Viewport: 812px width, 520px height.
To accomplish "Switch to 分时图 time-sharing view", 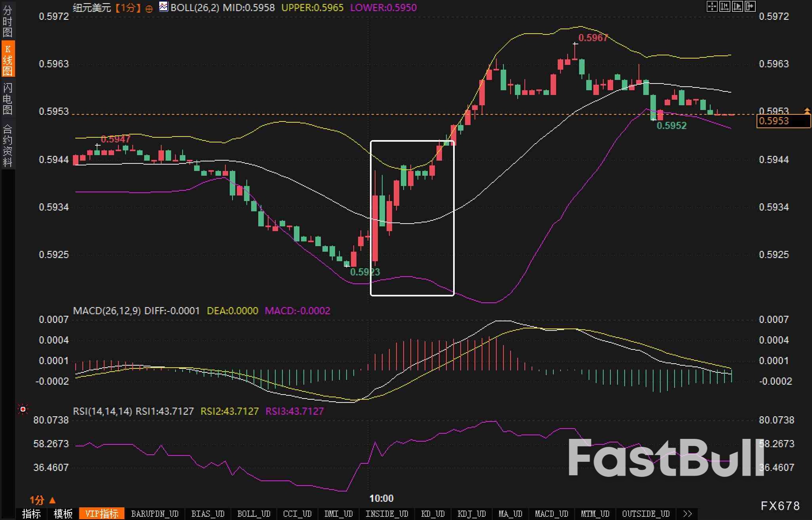I will [x=8, y=21].
